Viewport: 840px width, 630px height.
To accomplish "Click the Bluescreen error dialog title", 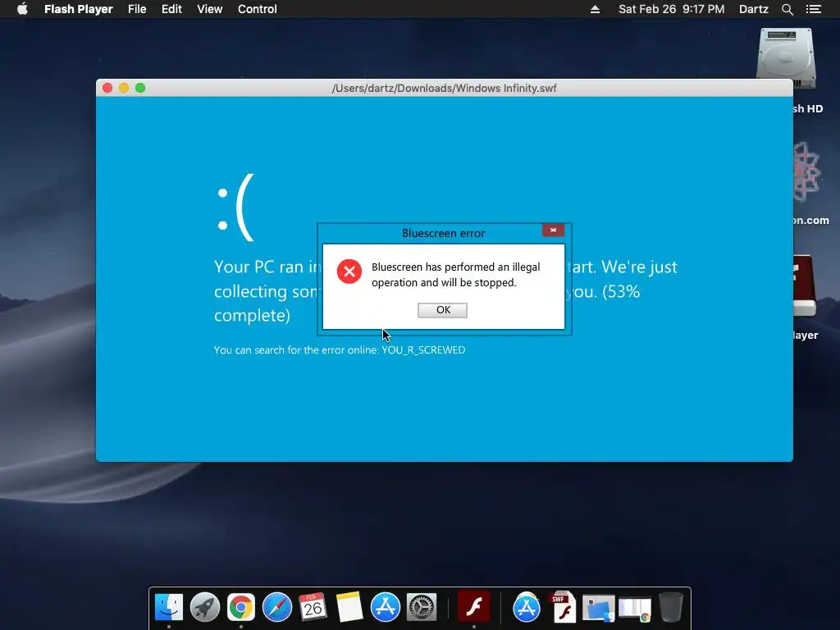I will [x=444, y=233].
